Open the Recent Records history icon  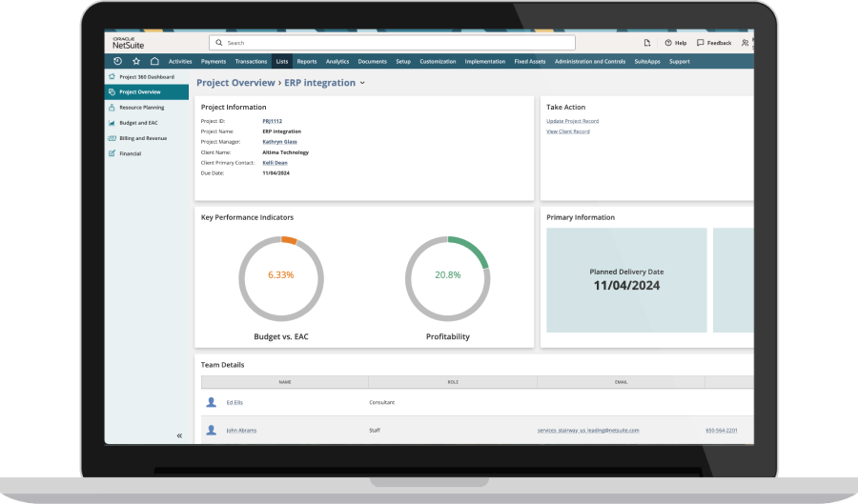[x=117, y=61]
